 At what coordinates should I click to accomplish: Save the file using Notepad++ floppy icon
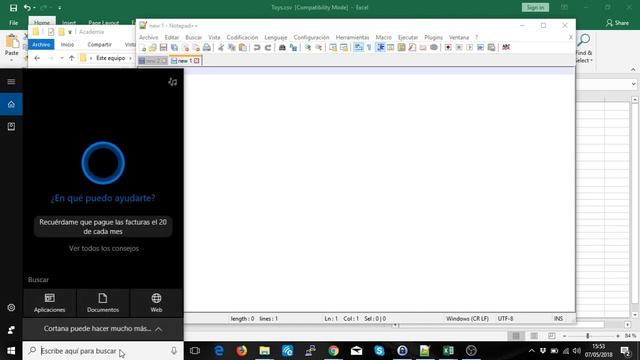163,47
